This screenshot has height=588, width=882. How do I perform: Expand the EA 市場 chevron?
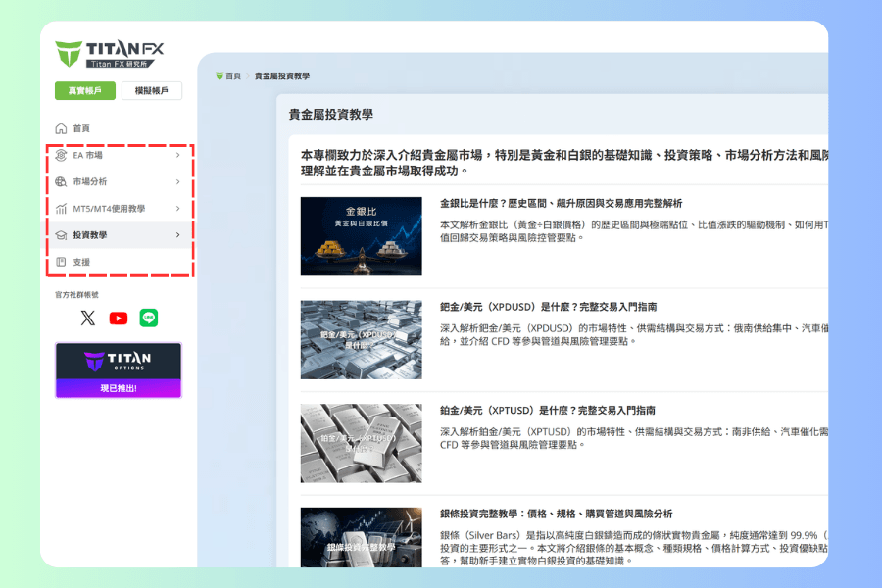[x=177, y=155]
